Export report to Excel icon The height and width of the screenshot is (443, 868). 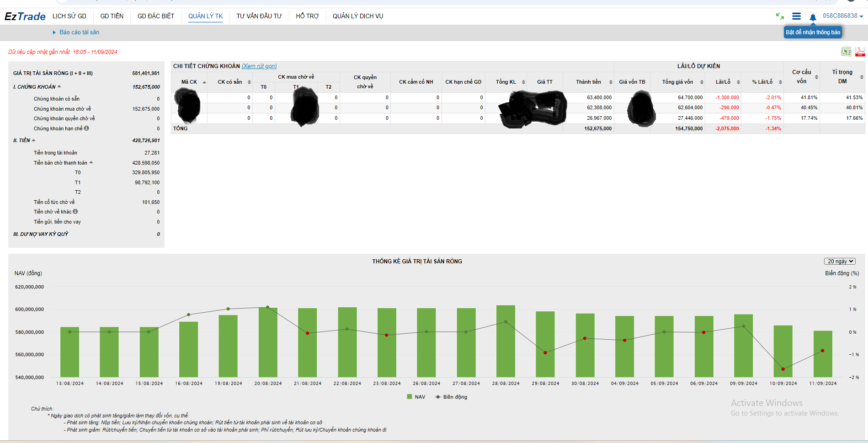pyautogui.click(x=847, y=52)
